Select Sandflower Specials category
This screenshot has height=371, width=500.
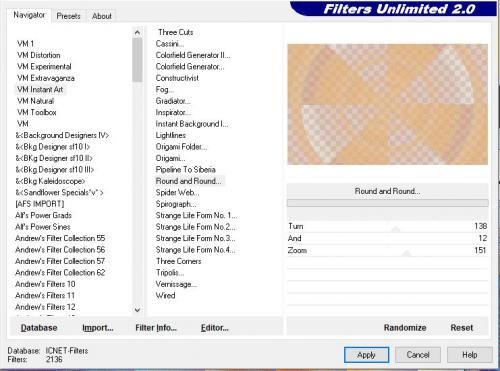59,192
